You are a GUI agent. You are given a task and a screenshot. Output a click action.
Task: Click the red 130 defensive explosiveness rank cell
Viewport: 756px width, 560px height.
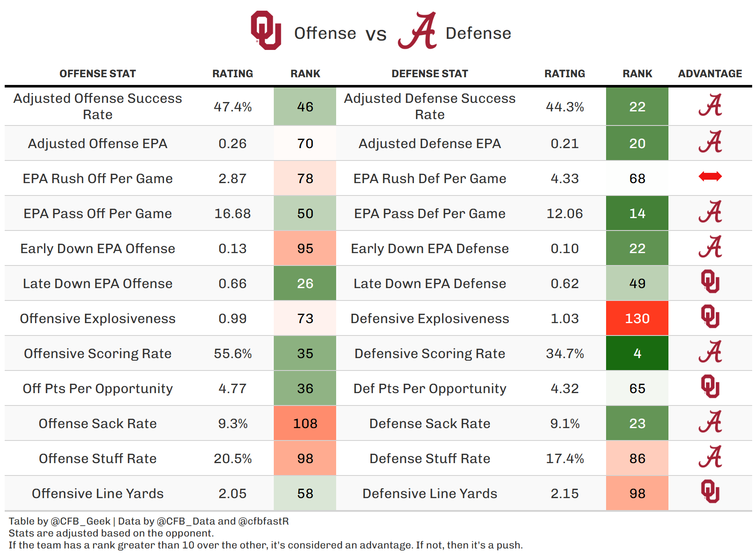click(637, 318)
